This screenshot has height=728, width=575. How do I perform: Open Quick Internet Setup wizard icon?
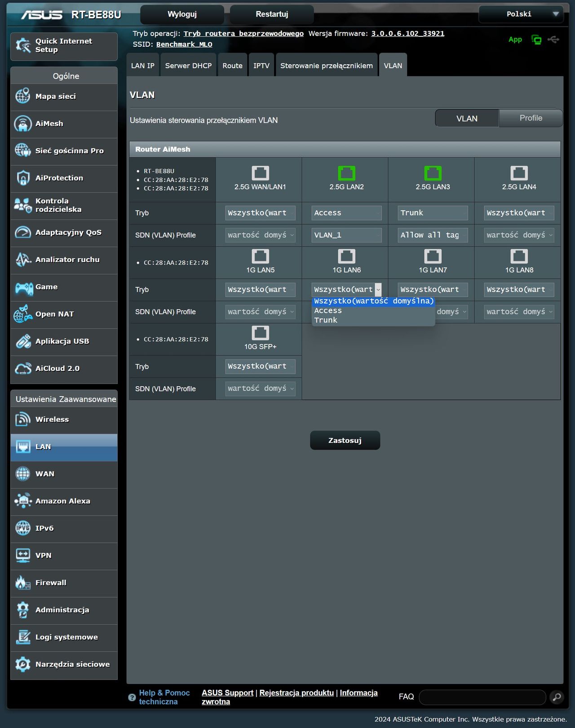click(x=23, y=45)
